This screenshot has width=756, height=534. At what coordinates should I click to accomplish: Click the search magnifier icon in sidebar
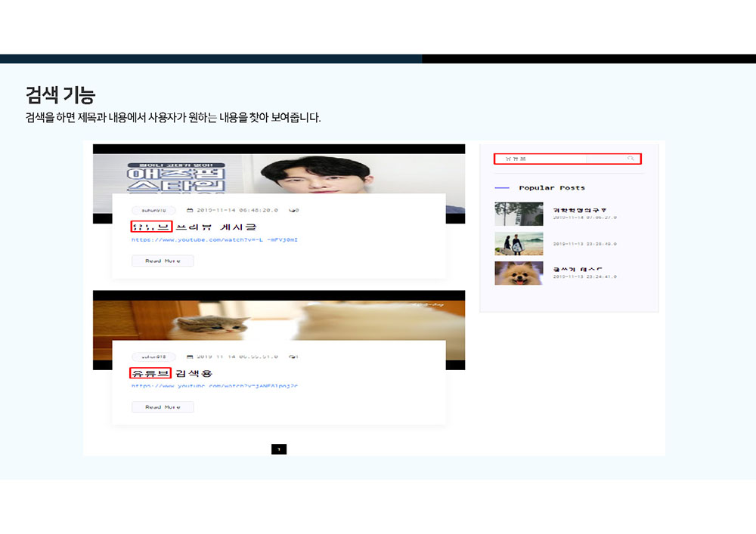631,159
